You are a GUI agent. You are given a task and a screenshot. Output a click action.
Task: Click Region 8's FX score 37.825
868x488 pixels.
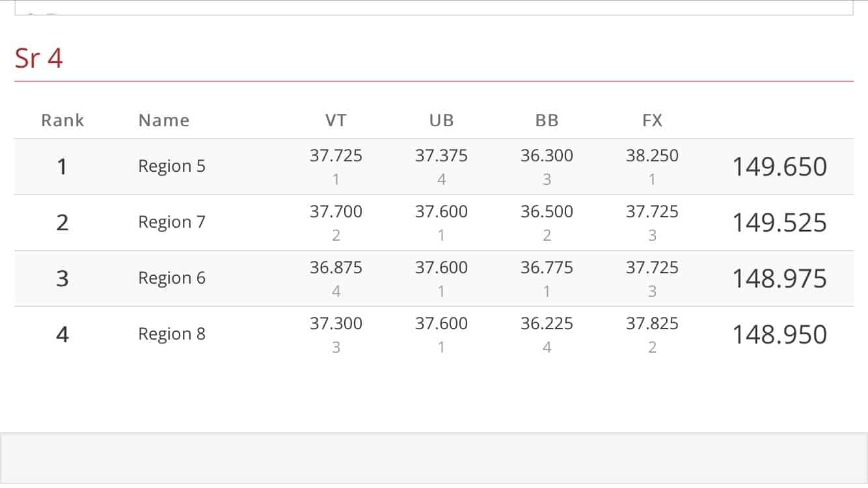pos(652,324)
